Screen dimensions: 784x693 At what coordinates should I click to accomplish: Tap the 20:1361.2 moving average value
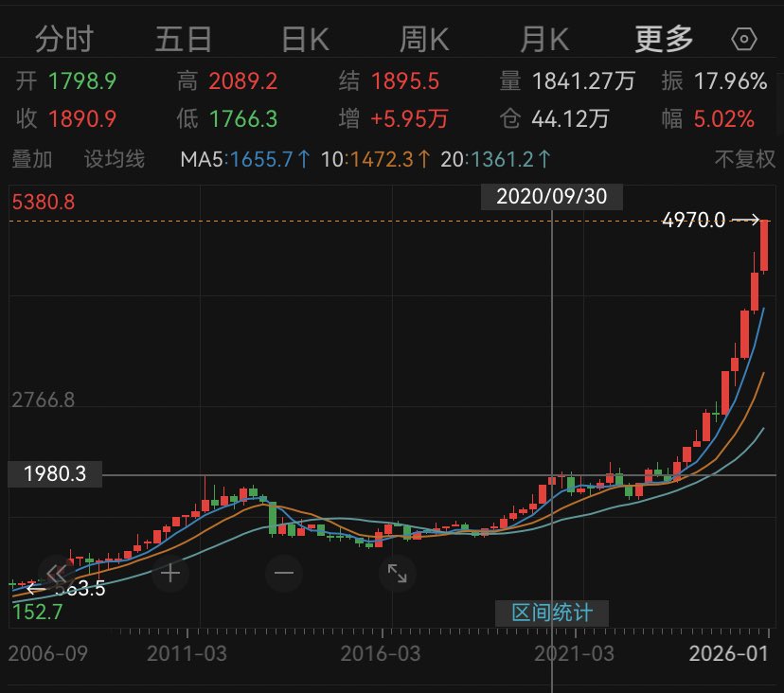click(495, 159)
